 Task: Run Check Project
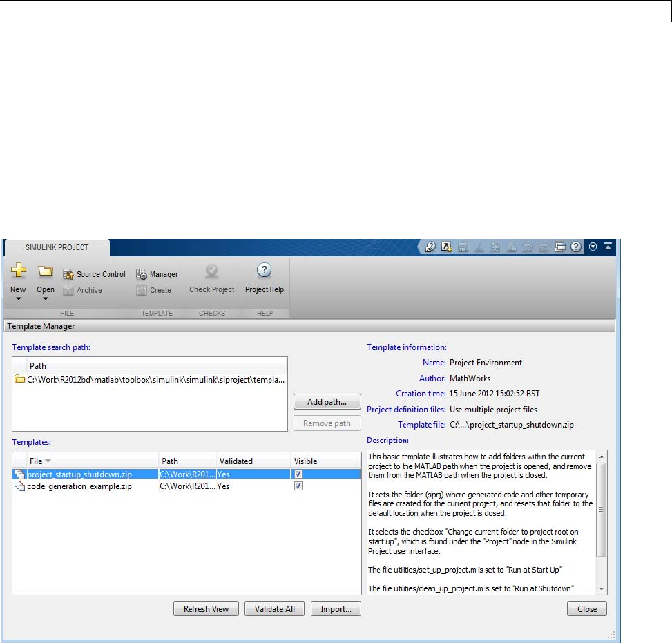[x=212, y=278]
